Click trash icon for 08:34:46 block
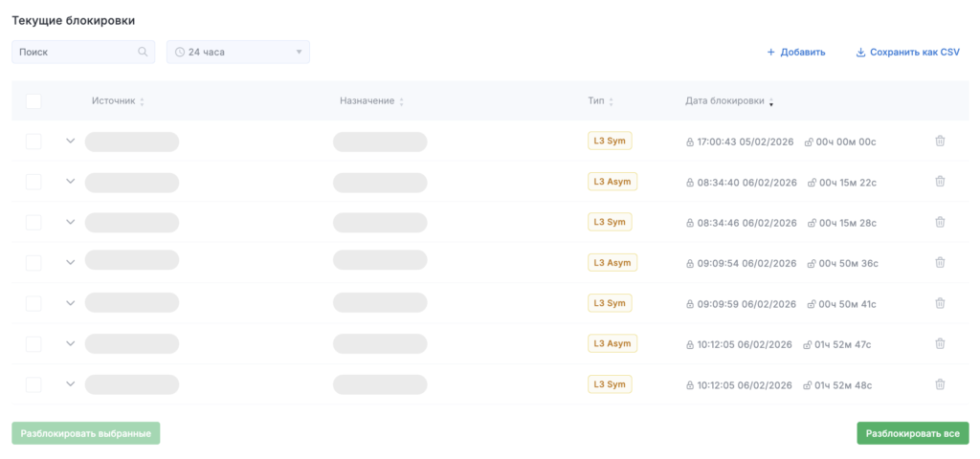This screenshot has height=459, width=980. pos(939,222)
